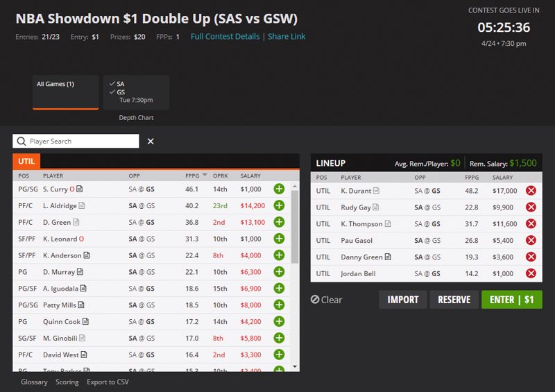Add D. Murray with the plus icon
The image size is (555, 392).
(x=279, y=272)
